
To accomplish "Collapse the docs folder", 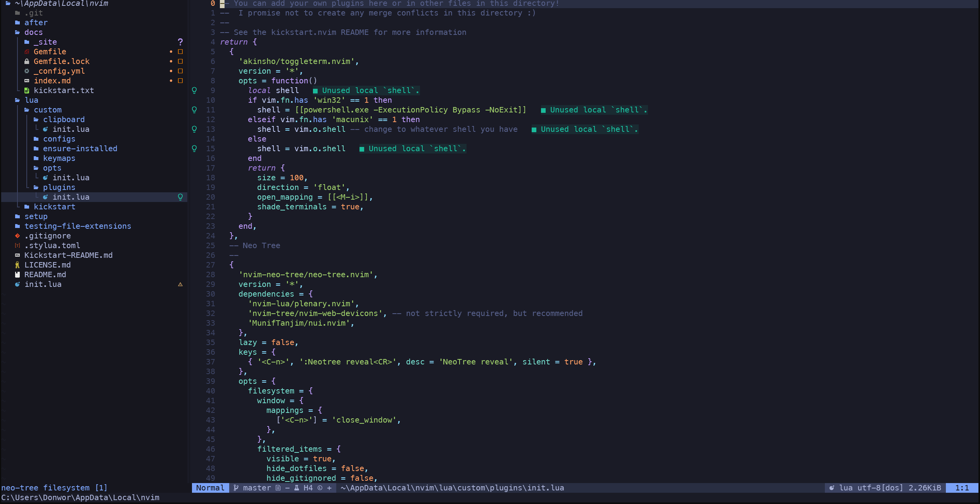I will click(33, 32).
